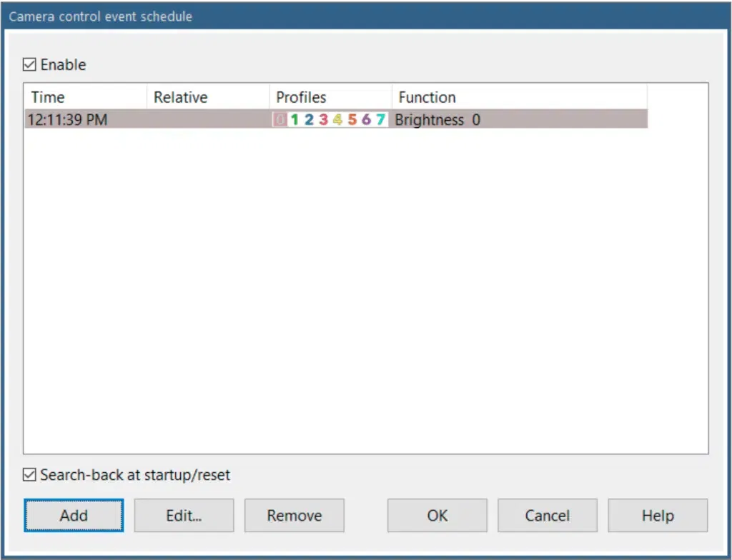Toggle Search-back at startup/reset checkbox

click(29, 475)
